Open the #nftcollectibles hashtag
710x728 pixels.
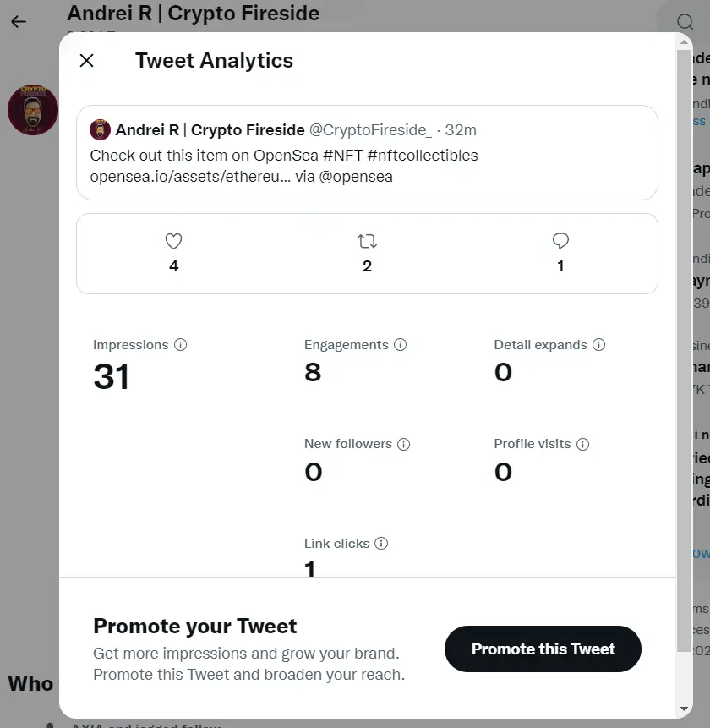click(423, 156)
